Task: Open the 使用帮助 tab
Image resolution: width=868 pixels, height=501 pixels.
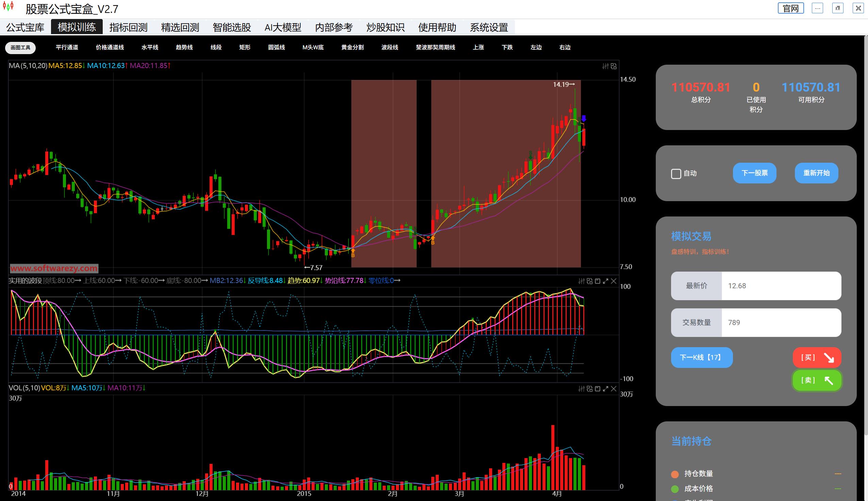Action: pos(437,27)
